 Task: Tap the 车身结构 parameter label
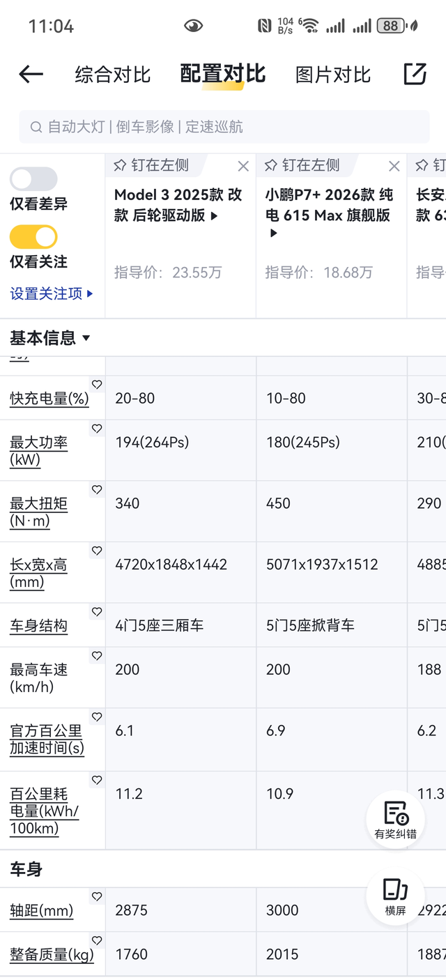coord(39,626)
